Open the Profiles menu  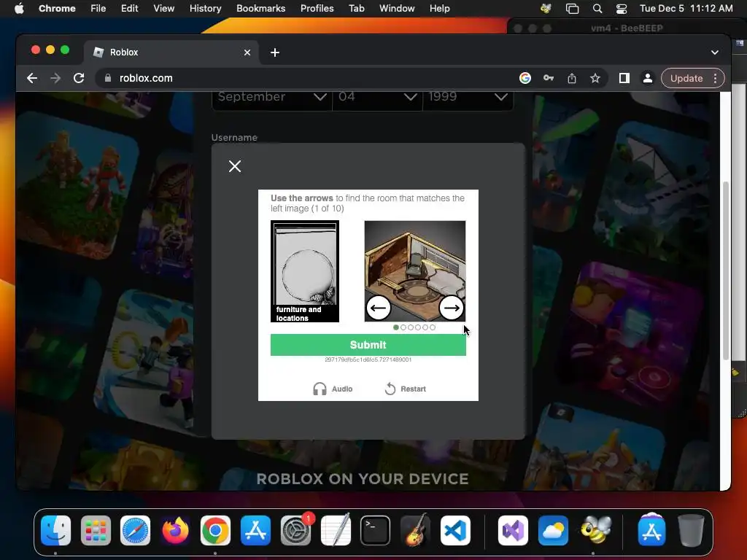pos(317,8)
